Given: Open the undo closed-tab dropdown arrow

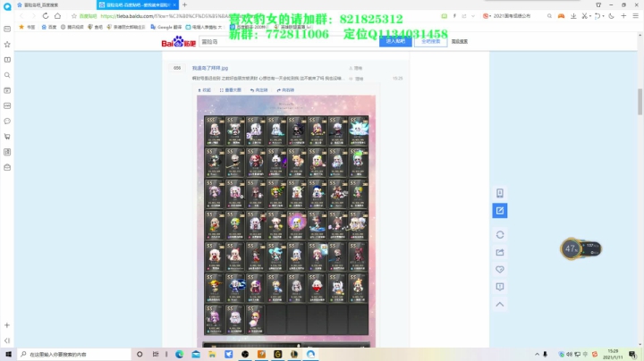Looking at the screenshot, I should point(604,16).
